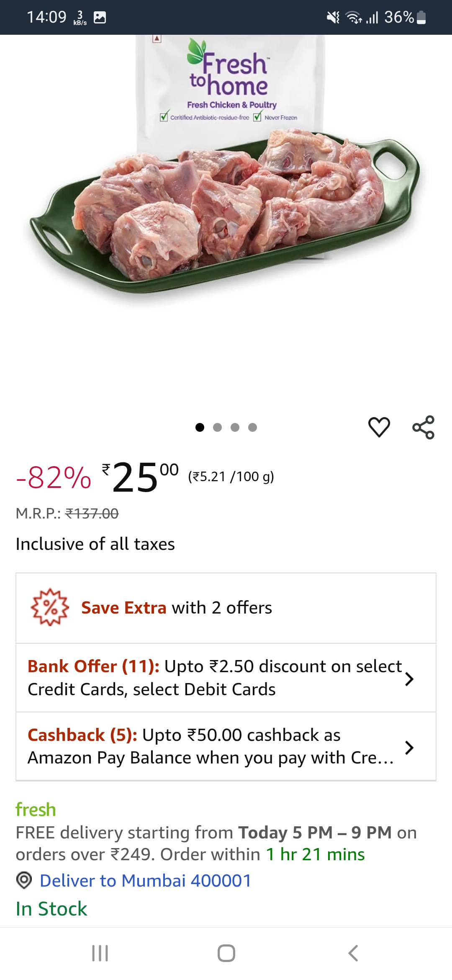Go to fourth product image dot

[x=252, y=427]
